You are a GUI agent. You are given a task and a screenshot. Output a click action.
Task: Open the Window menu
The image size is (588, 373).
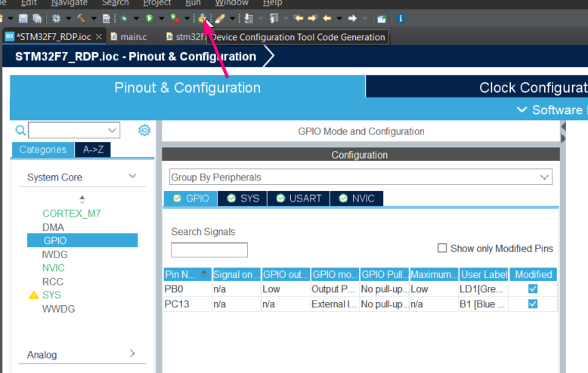click(232, 3)
